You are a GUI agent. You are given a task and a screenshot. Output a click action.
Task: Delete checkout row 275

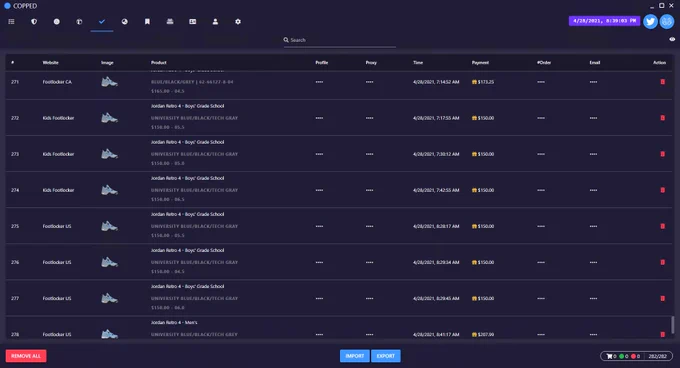(x=662, y=226)
